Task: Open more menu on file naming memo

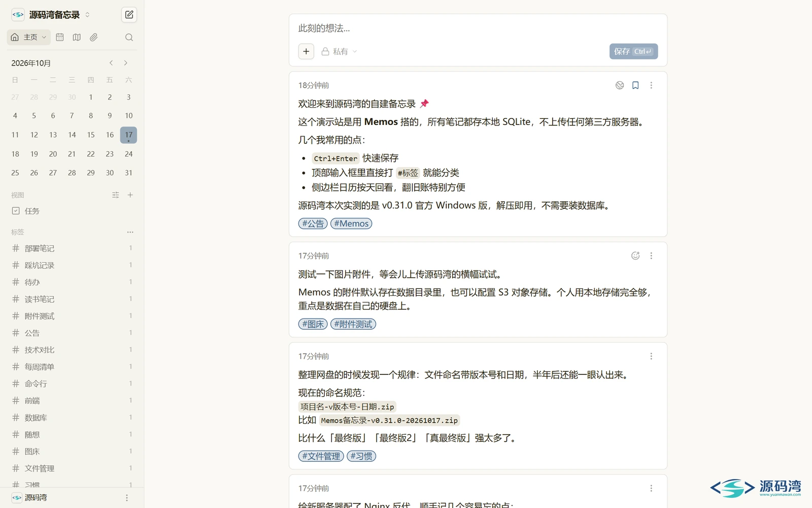Action: (651, 357)
